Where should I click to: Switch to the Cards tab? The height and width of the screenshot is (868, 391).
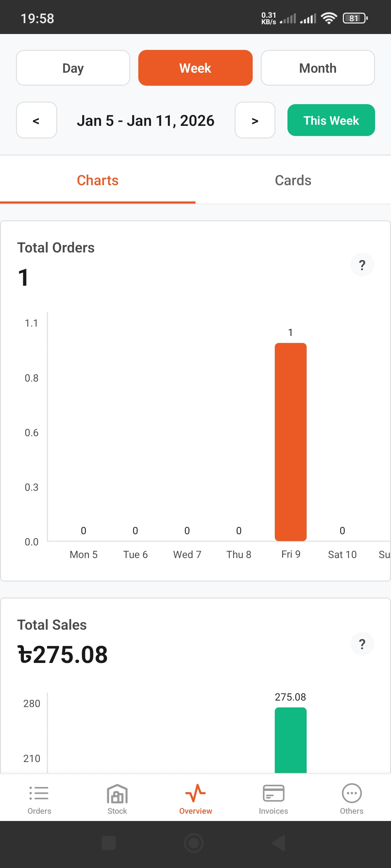pos(293,180)
